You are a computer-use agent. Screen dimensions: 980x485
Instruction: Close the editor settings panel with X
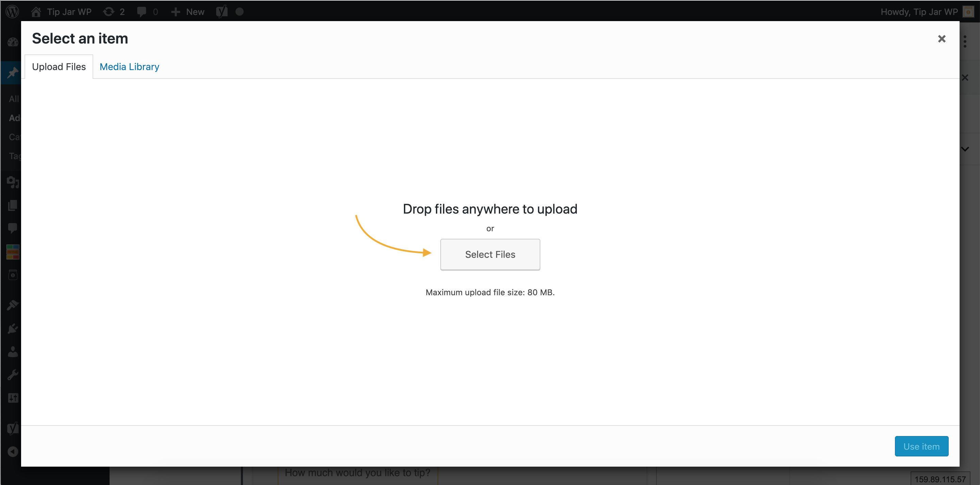click(965, 78)
